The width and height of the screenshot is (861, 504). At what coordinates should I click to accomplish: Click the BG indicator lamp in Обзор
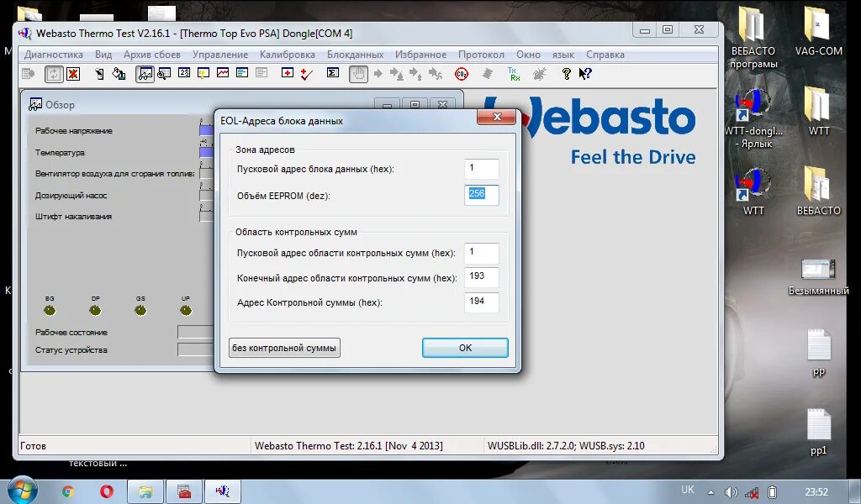point(50,311)
